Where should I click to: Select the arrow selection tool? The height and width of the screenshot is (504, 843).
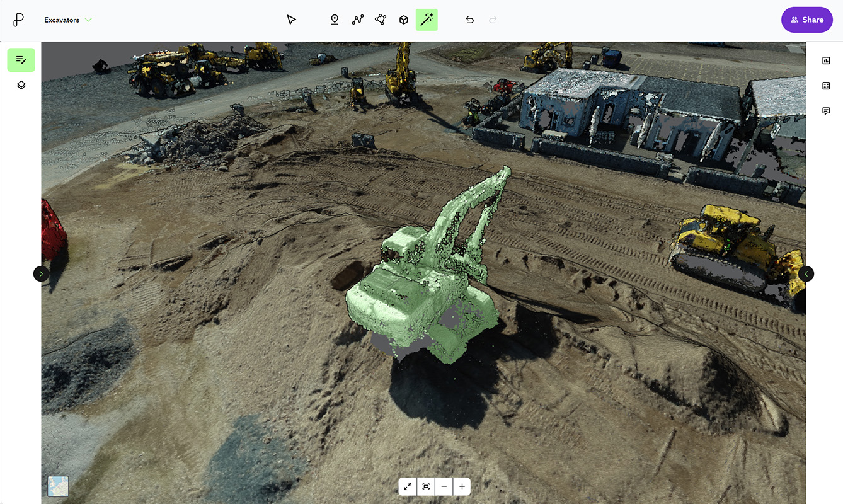pos(291,20)
